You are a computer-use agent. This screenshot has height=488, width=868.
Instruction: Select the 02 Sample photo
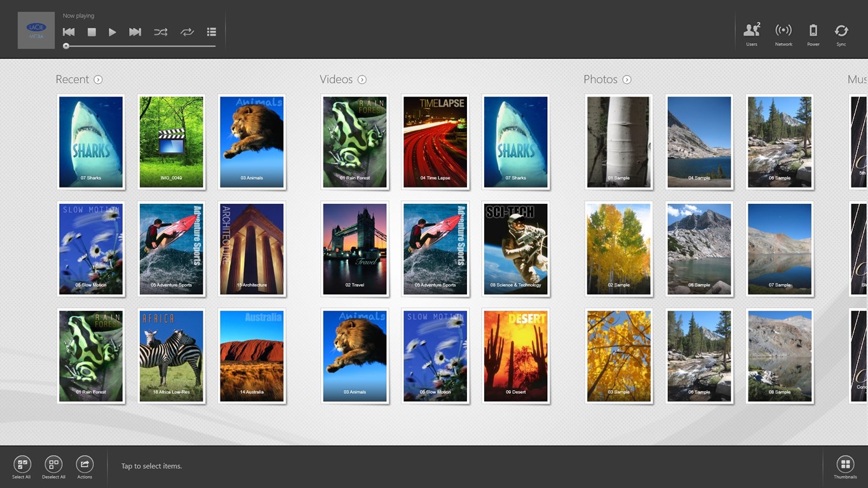(x=619, y=249)
